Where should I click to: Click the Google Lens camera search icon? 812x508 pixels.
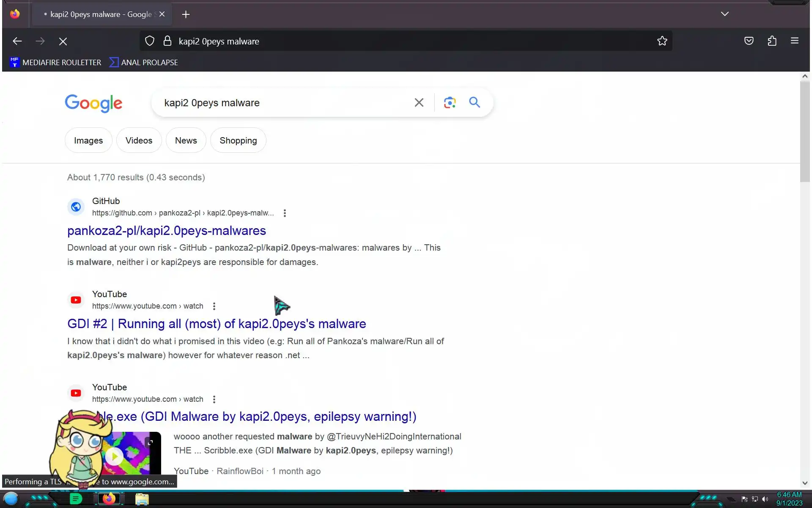450,102
